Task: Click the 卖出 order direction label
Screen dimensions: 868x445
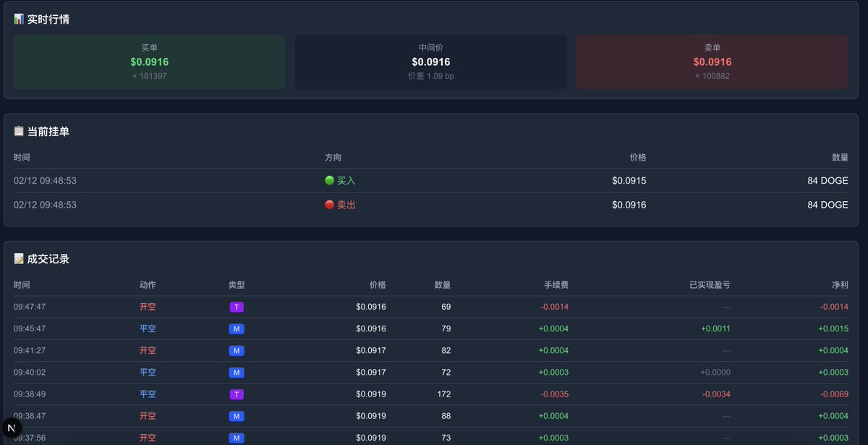Action: pyautogui.click(x=346, y=205)
